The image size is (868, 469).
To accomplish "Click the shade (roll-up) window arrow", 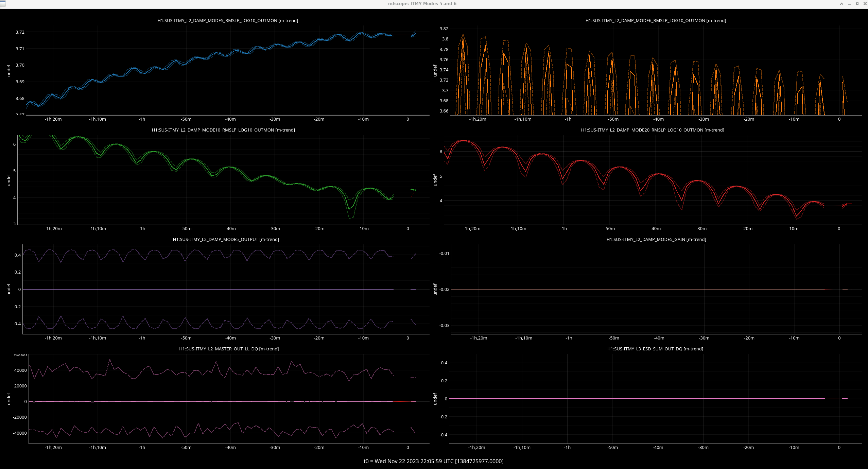I will pyautogui.click(x=841, y=4).
